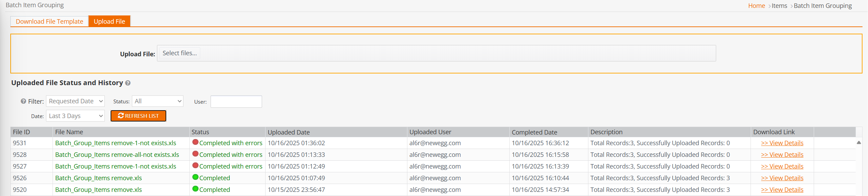Open Batch_Group_Items remove-all-not exists.xls file
Screen dimensions: 868x196
pos(117,155)
